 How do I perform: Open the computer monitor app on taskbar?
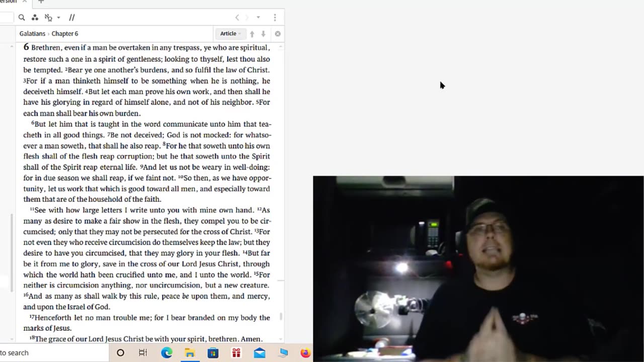(x=283, y=353)
